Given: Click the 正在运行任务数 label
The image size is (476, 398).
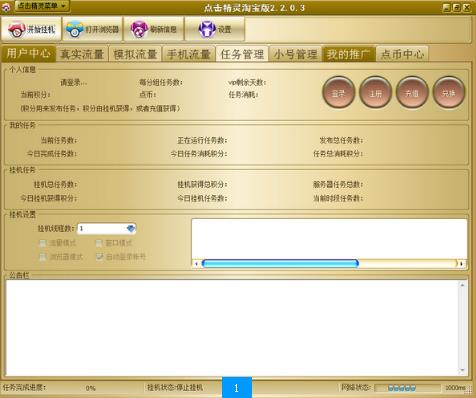Looking at the screenshot, I should point(202,140).
